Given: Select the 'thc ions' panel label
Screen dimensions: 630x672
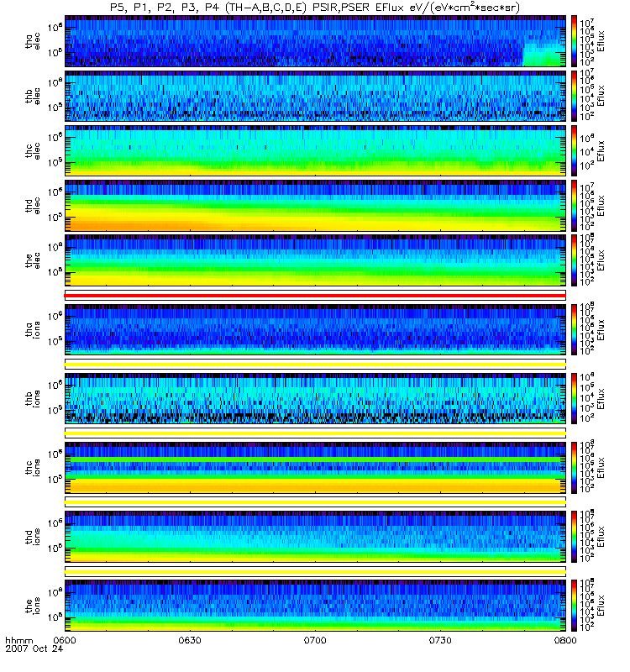Looking at the screenshot, I should (x=33, y=468).
